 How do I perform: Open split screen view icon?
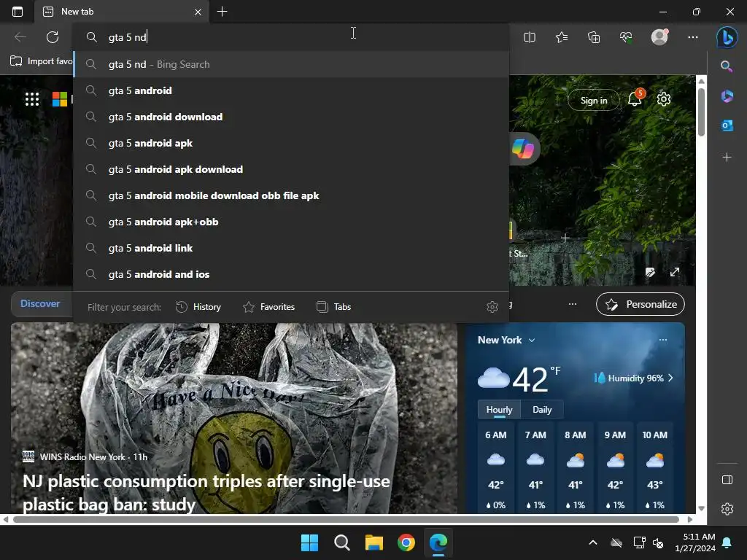pos(530,37)
